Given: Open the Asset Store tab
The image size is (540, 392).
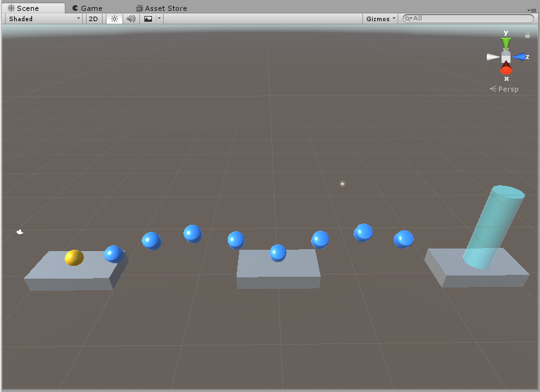Looking at the screenshot, I should (x=162, y=8).
